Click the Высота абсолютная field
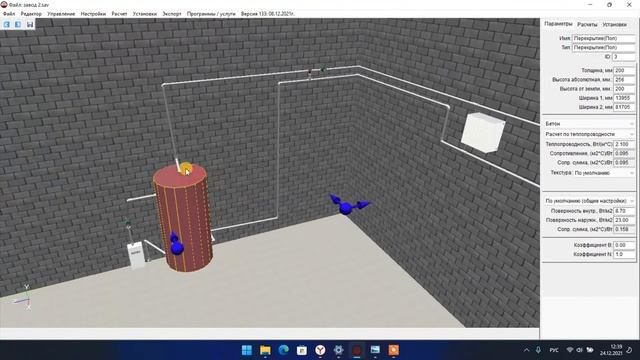This screenshot has height=360, width=640. point(624,80)
